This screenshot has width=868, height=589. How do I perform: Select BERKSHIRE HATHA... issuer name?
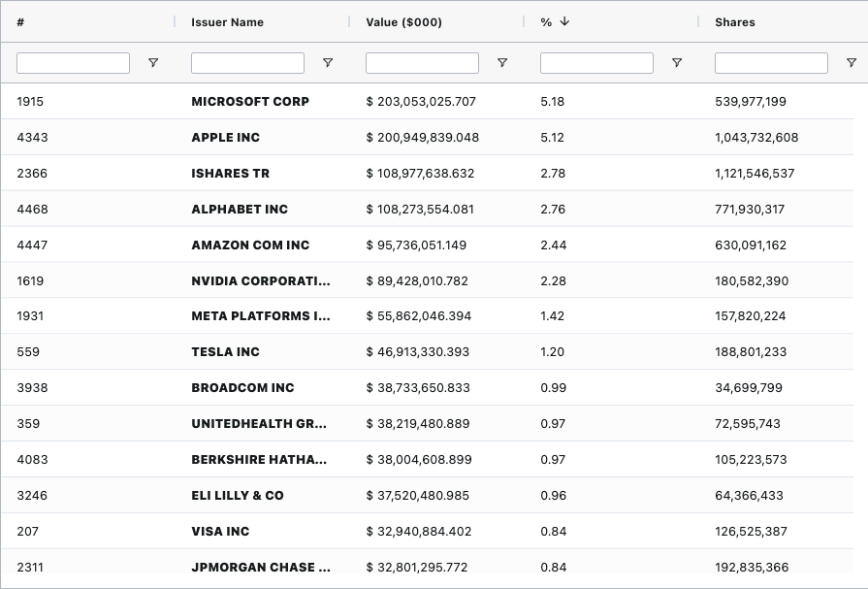pos(259,460)
